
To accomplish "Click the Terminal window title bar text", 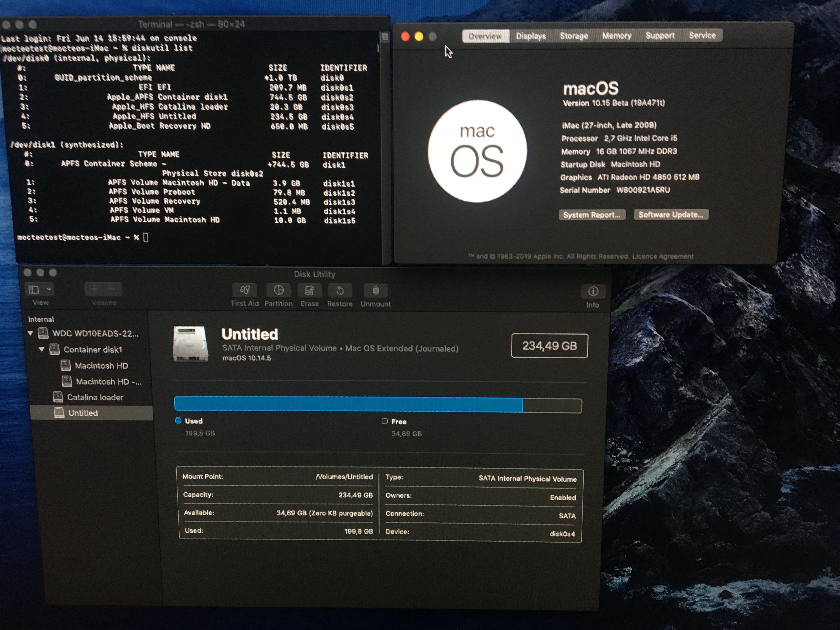I will tap(191, 24).
